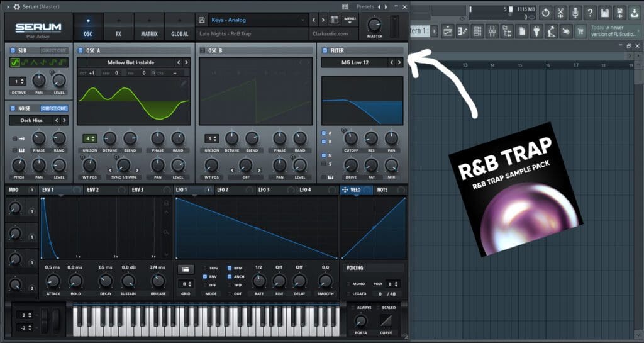Click the FL Studio shopping cart icon
This screenshot has height=343, width=644.
click(580, 31)
